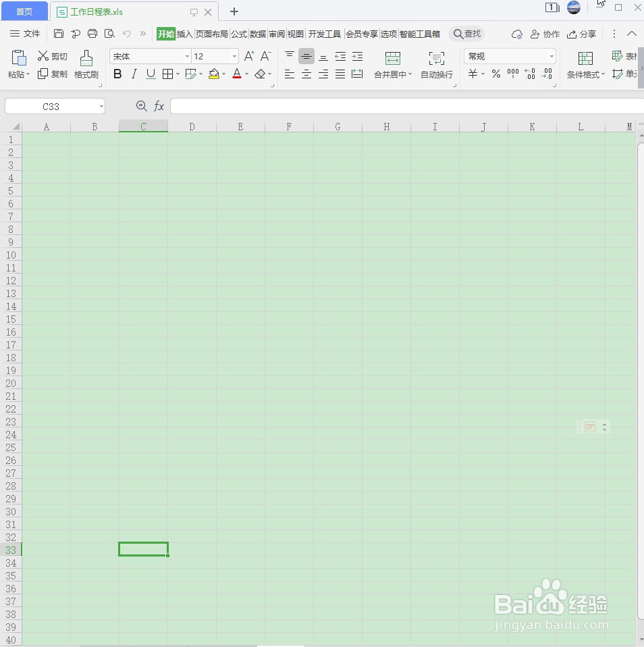Align text to top of cell
Viewport: 644px width, 647px height.
click(x=290, y=56)
